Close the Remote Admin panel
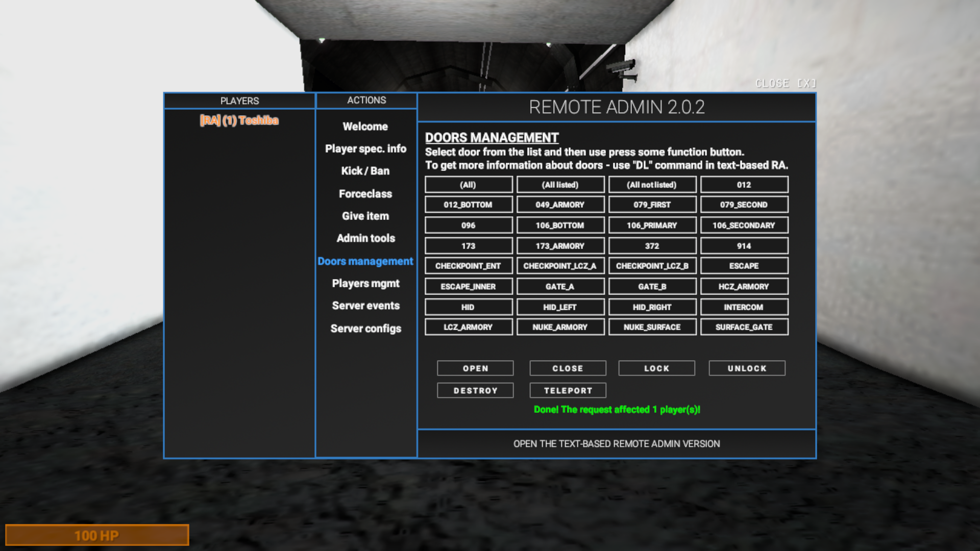Screen dimensions: 980x551 tap(785, 83)
